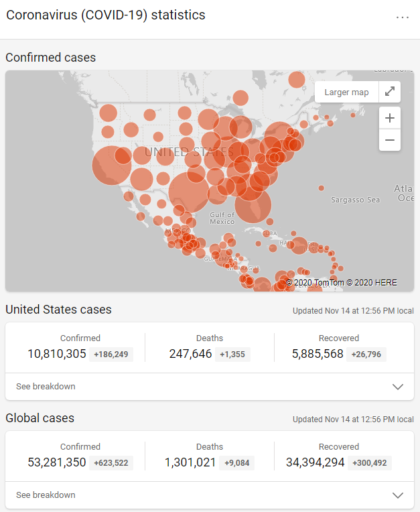This screenshot has height=512, width=420.
Task: Click the expand map fullscreen icon
Action: coord(389,92)
